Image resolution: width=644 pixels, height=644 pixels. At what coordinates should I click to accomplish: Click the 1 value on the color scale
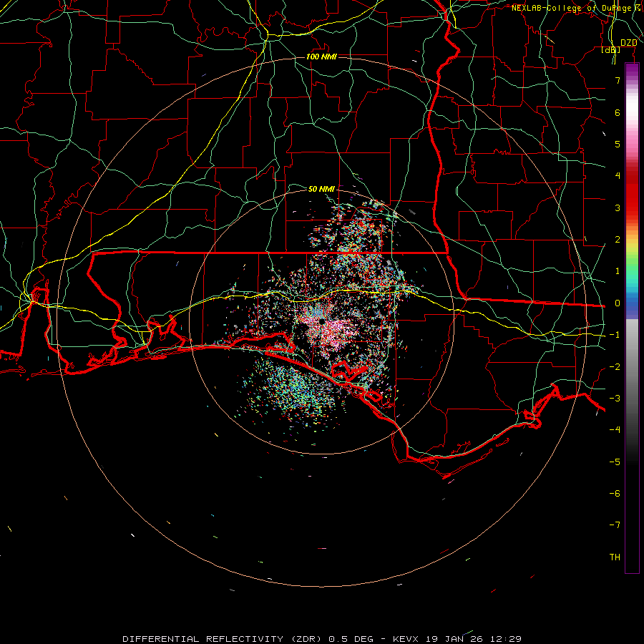coord(618,271)
